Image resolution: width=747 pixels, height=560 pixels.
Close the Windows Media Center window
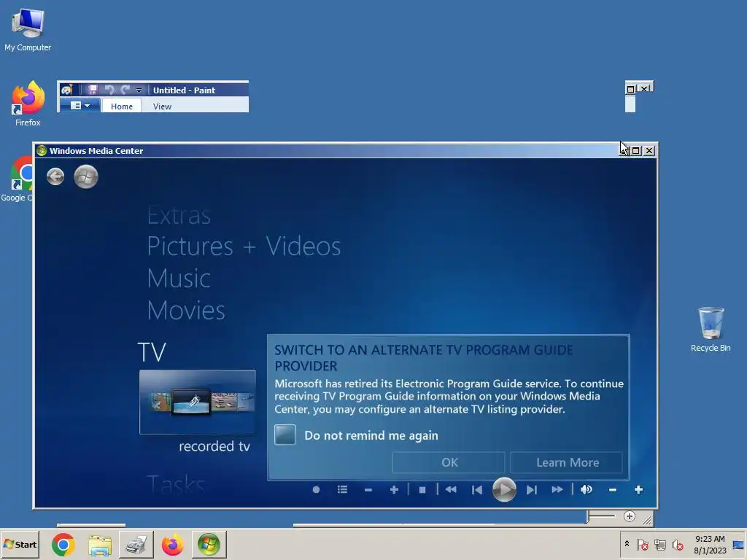pos(649,150)
